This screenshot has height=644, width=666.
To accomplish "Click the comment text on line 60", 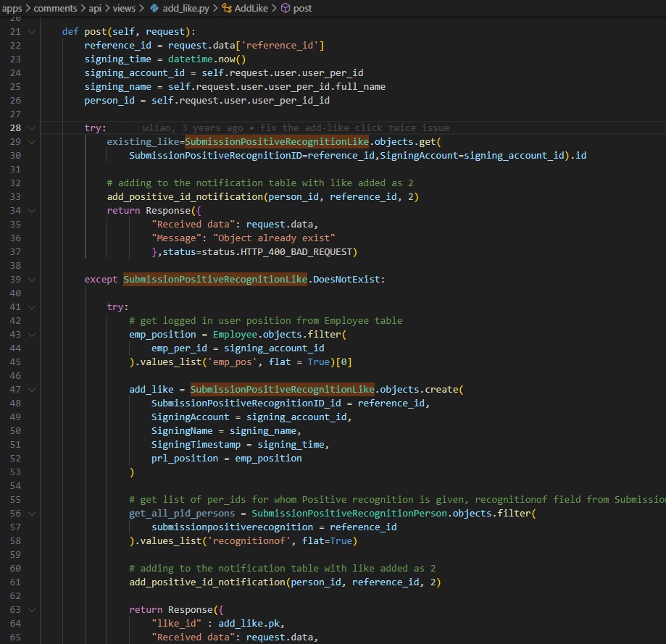I will [283, 569].
